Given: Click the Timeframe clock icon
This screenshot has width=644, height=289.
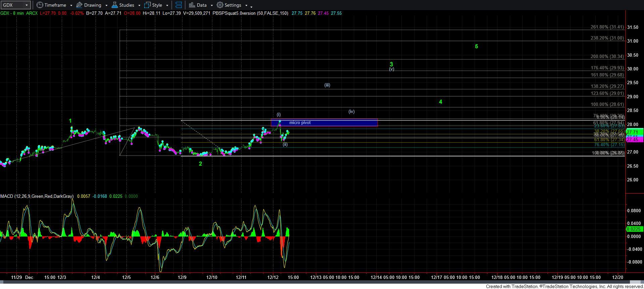Looking at the screenshot, I should pos(40,5).
